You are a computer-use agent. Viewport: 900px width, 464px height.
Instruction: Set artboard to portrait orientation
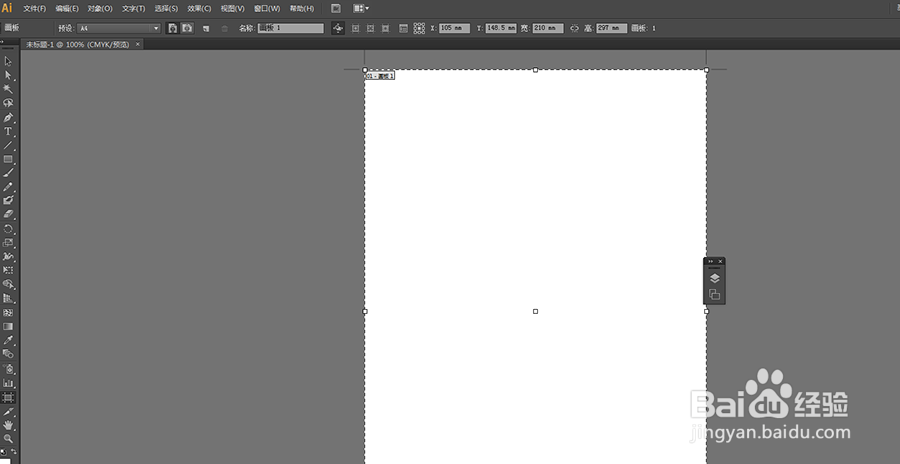click(172, 28)
